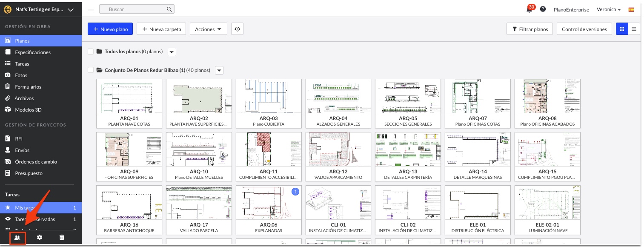This screenshot has width=644, height=247.
Task: Open the ARQ-10 Plano DETALLE MUELLES thumbnail
Action: (x=199, y=156)
